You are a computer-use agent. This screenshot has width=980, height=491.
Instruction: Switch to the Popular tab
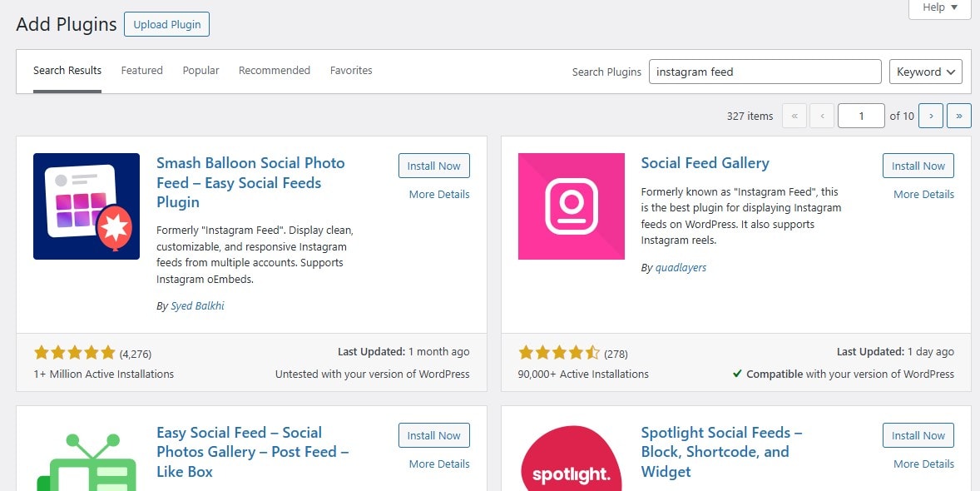[x=200, y=71]
